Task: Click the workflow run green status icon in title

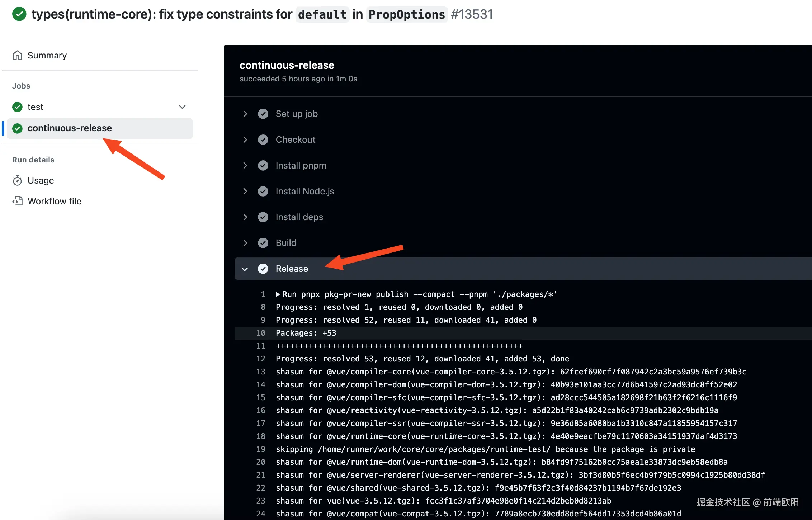Action: click(x=19, y=14)
